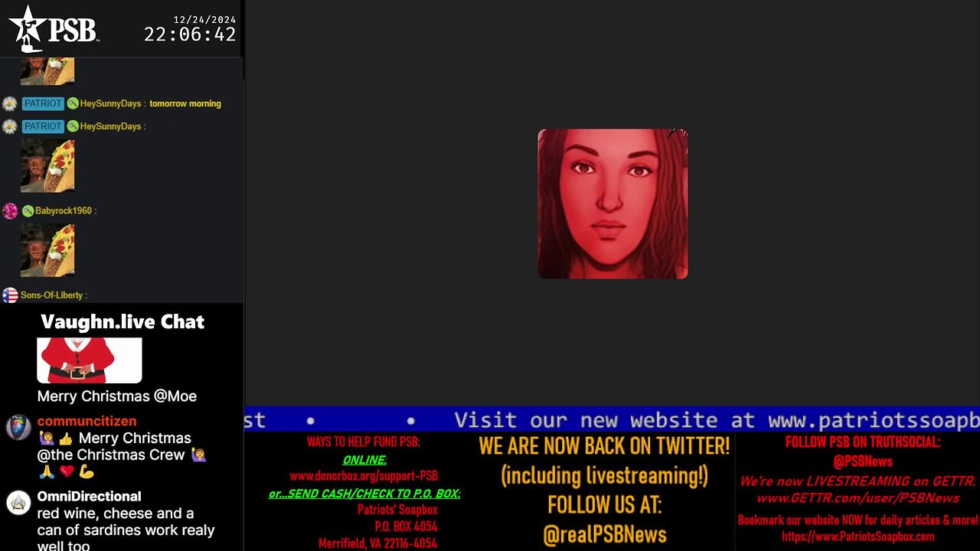Open the communcitizen username

point(87,421)
